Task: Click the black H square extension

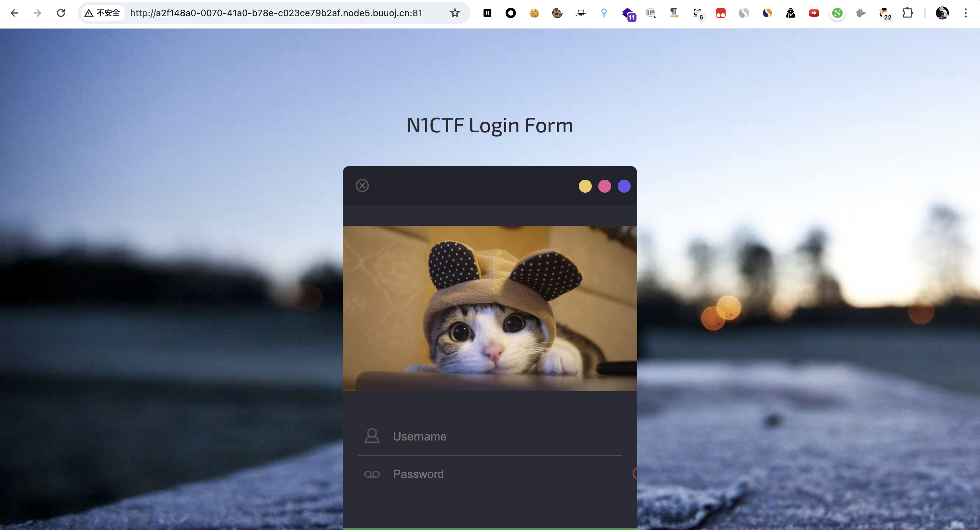Action: tap(487, 13)
